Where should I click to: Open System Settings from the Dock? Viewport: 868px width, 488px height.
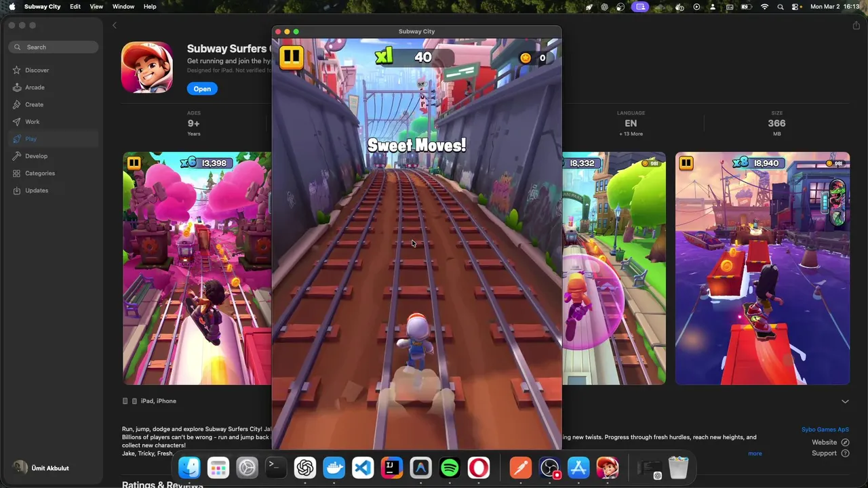(x=247, y=468)
